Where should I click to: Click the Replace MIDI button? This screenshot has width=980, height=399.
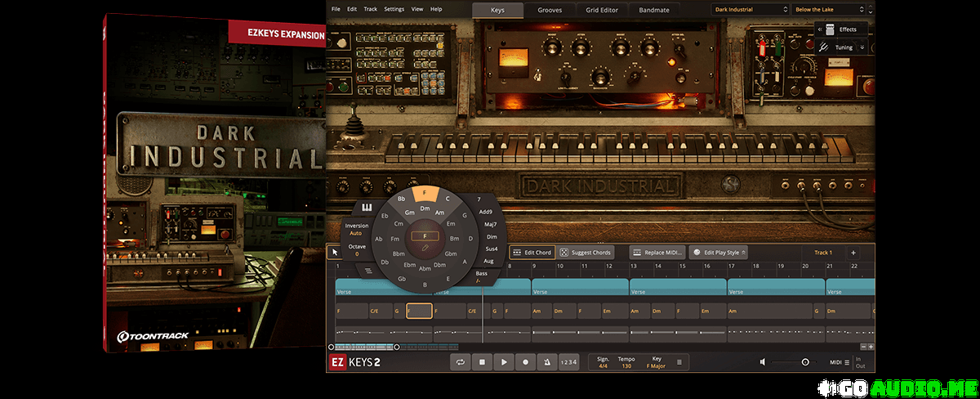pyautogui.click(x=657, y=253)
